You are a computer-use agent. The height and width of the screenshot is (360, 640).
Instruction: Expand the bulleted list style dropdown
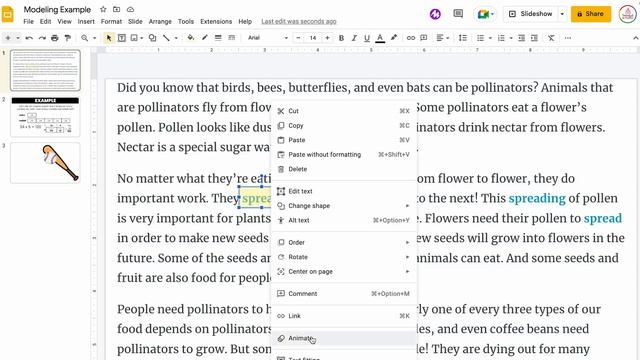pyautogui.click(x=490, y=38)
